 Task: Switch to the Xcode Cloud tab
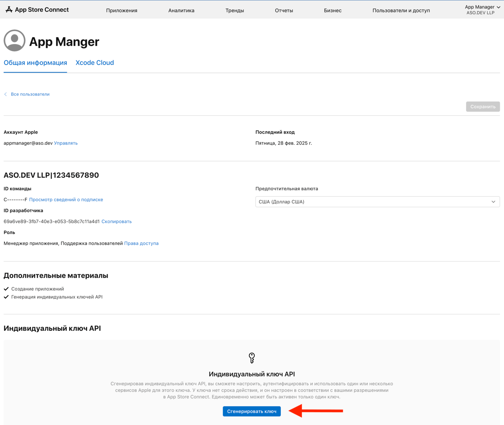[x=94, y=63]
